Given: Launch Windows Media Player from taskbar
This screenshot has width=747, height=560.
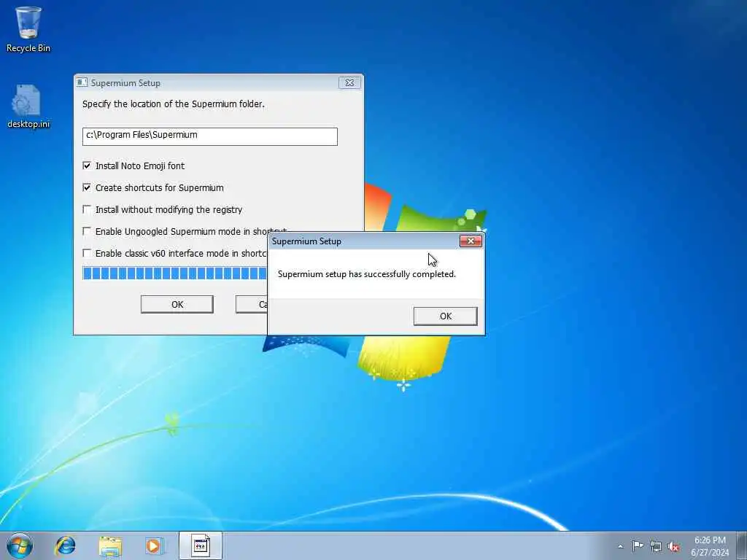Looking at the screenshot, I should tap(154, 545).
